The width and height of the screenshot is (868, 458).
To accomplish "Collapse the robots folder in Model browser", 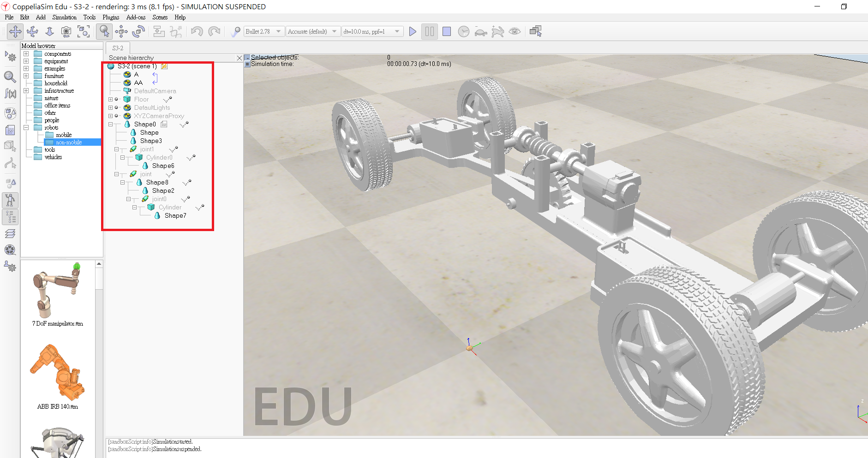I will pos(26,128).
